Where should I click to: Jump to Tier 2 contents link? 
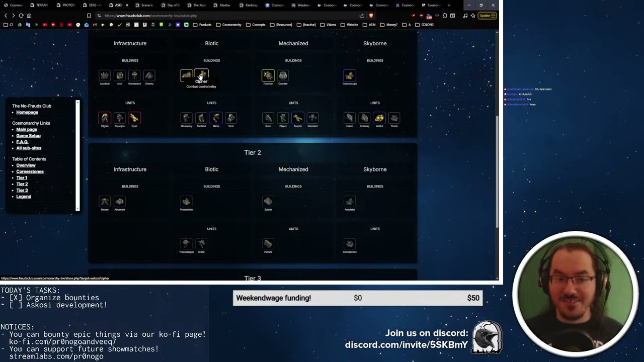click(x=22, y=184)
